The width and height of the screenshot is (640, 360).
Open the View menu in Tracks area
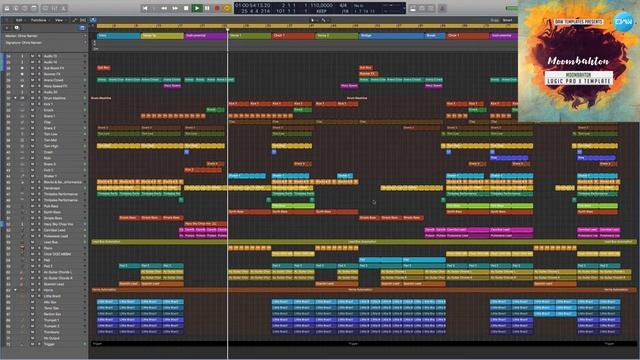(x=60, y=20)
